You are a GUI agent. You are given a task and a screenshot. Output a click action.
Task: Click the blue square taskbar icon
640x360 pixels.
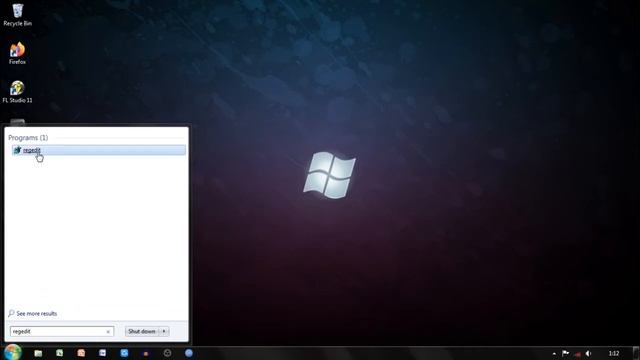[x=124, y=353]
